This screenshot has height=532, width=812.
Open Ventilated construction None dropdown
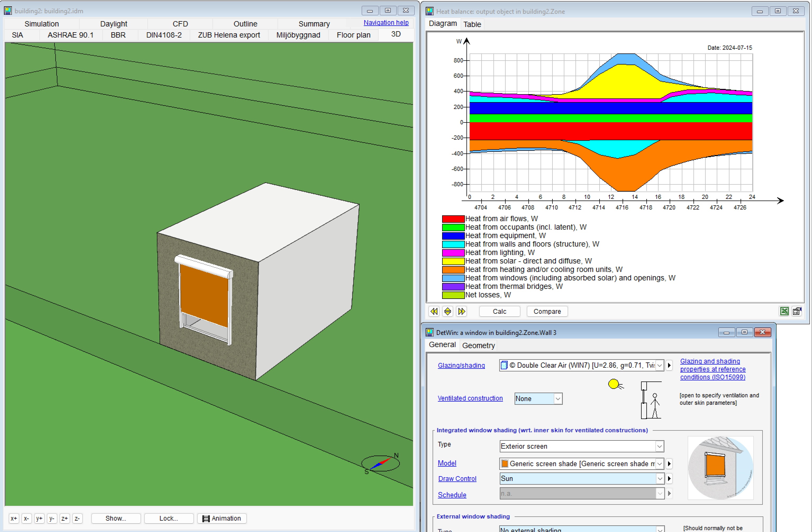557,399
